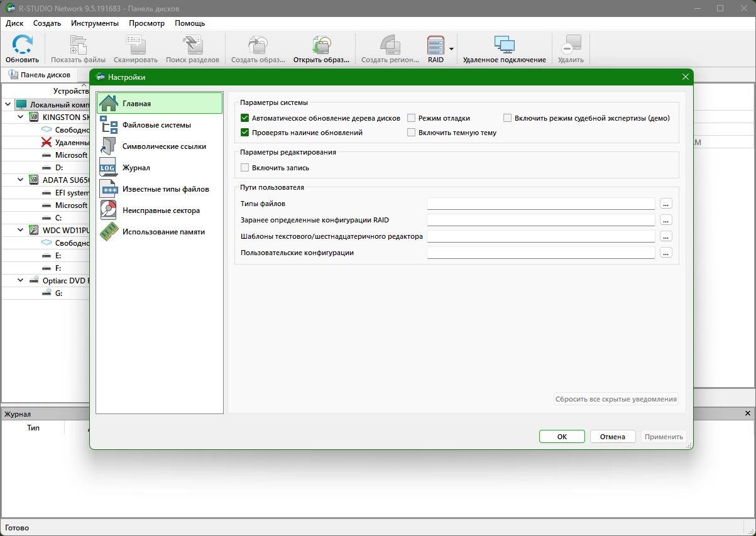Screen dimensions: 756x536
Task: Open the Файловые системы settings section
Action: coord(156,125)
